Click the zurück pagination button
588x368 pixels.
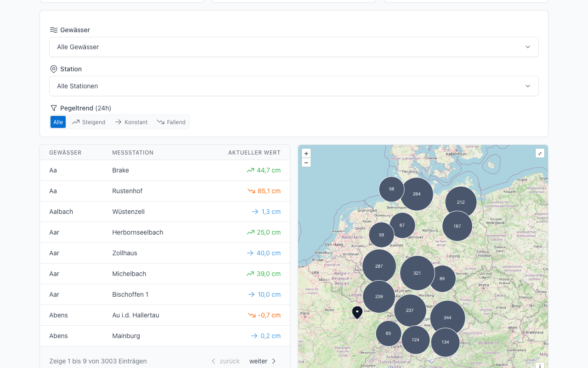[225, 361]
